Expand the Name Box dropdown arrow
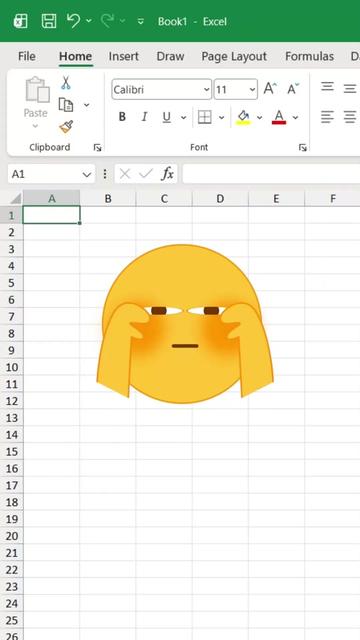 [x=87, y=175]
